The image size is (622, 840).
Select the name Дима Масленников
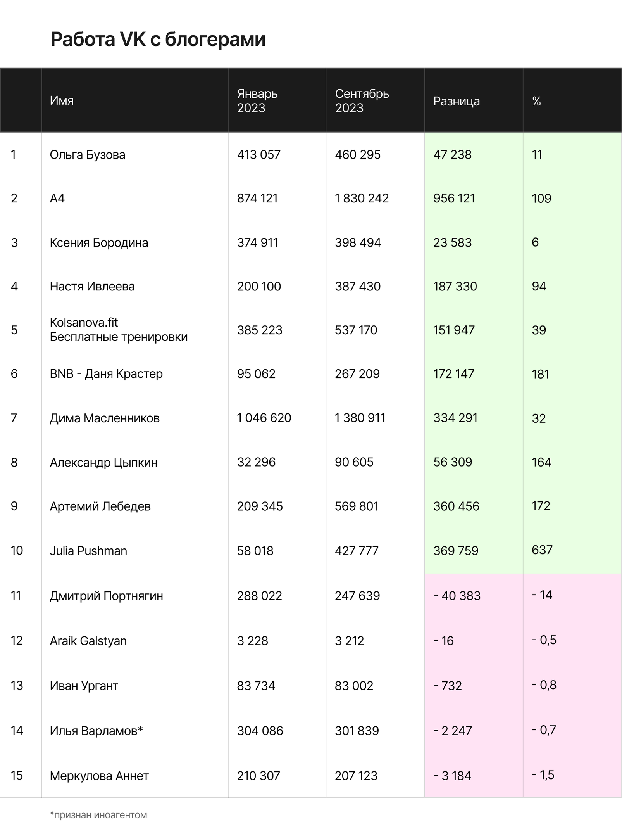click(x=105, y=418)
